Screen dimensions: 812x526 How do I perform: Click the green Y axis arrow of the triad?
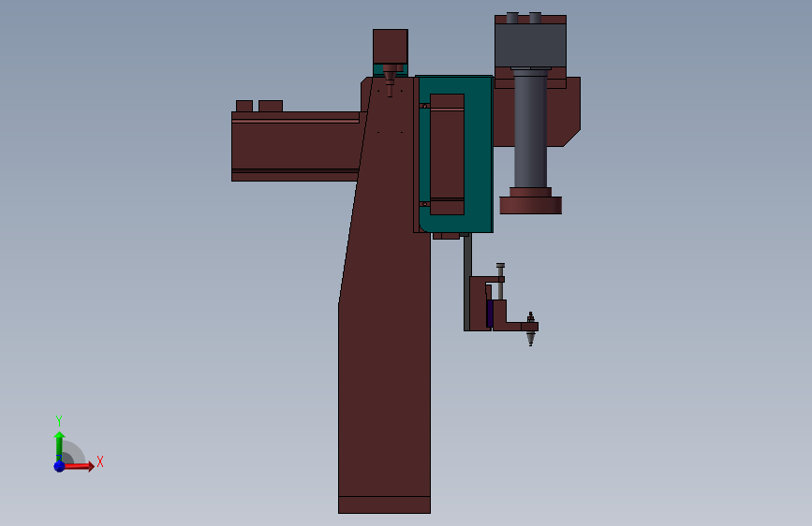coord(59,446)
